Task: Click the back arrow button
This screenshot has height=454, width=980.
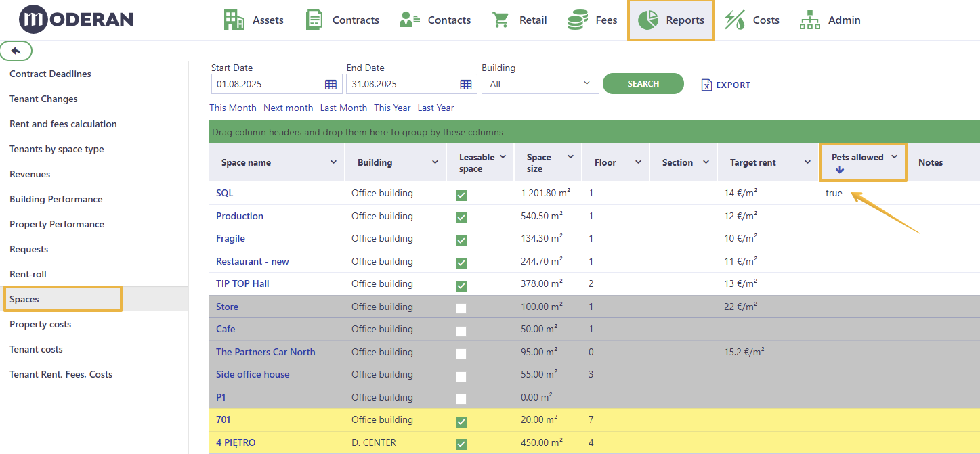Action: [x=16, y=51]
